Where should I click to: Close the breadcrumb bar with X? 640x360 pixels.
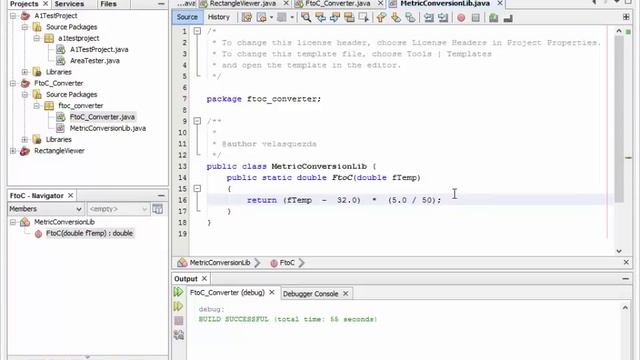click(x=626, y=262)
